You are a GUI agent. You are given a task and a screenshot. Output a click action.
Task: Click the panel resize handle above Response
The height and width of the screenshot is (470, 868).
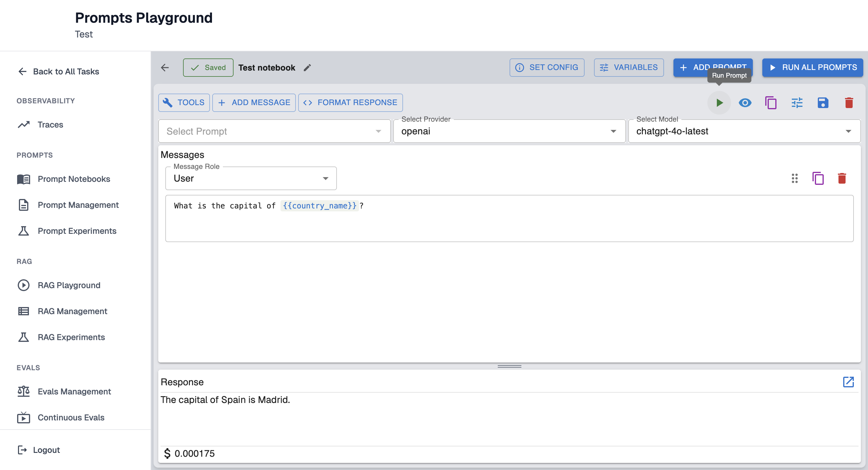[509, 366]
